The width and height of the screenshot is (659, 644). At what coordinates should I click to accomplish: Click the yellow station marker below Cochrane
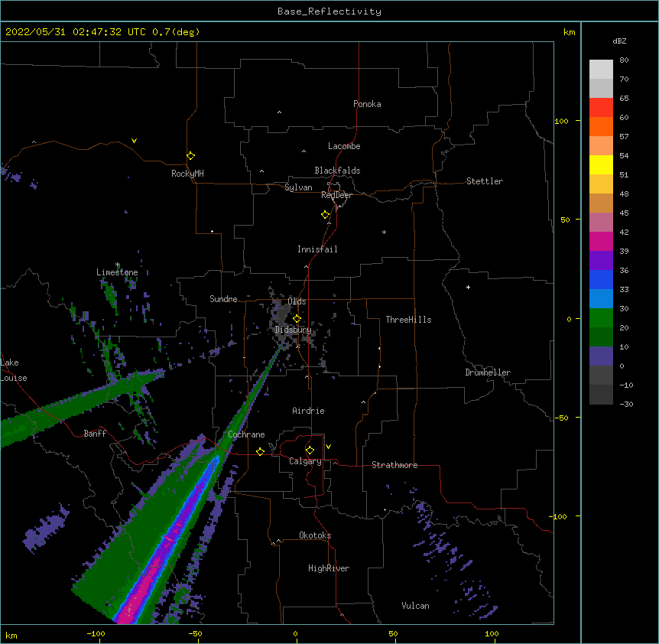[x=260, y=452]
